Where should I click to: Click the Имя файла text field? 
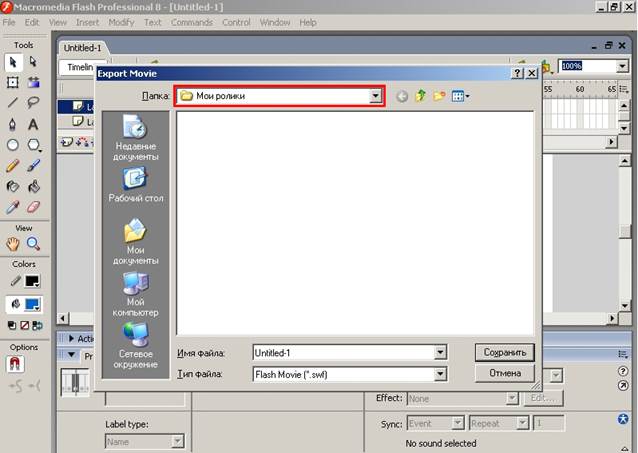coord(343,352)
